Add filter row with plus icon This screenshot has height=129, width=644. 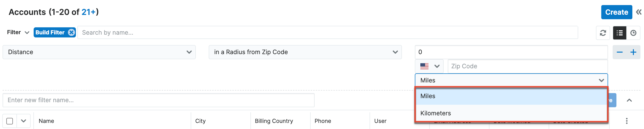pyautogui.click(x=633, y=52)
